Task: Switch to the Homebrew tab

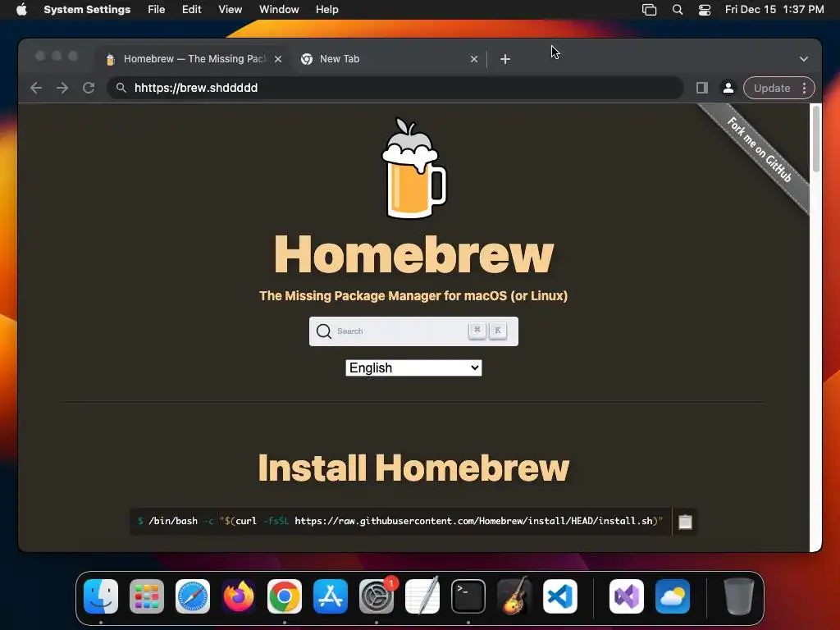Action: coord(194,59)
